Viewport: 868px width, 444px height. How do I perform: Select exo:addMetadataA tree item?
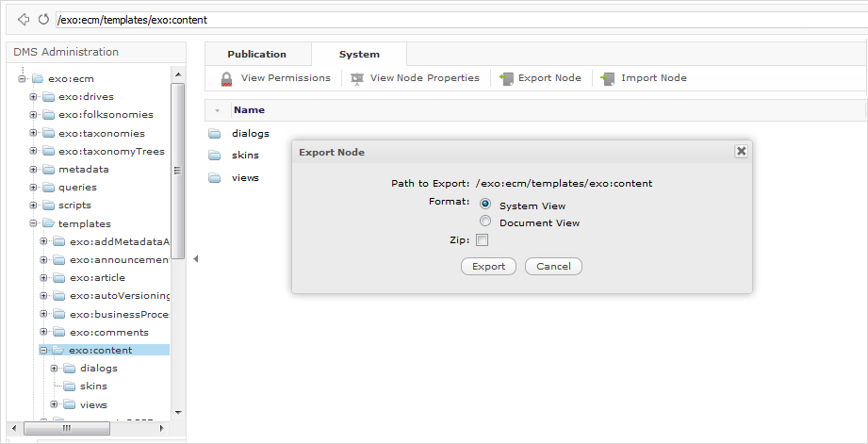point(120,242)
